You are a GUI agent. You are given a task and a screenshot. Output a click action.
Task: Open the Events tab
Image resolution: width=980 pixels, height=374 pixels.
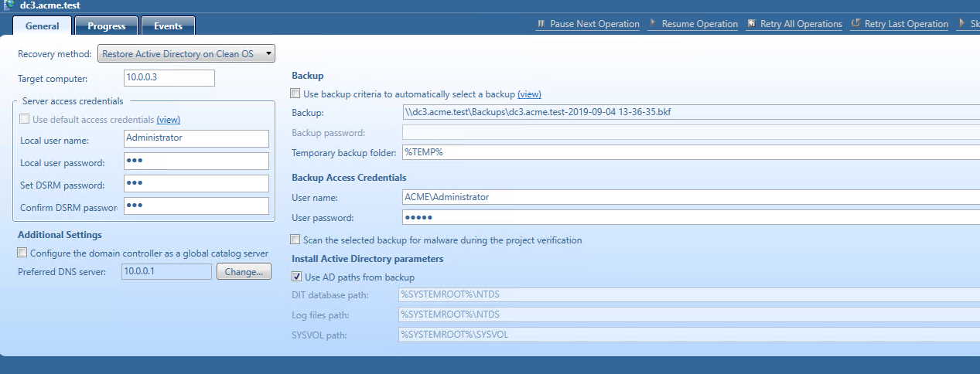(x=168, y=26)
